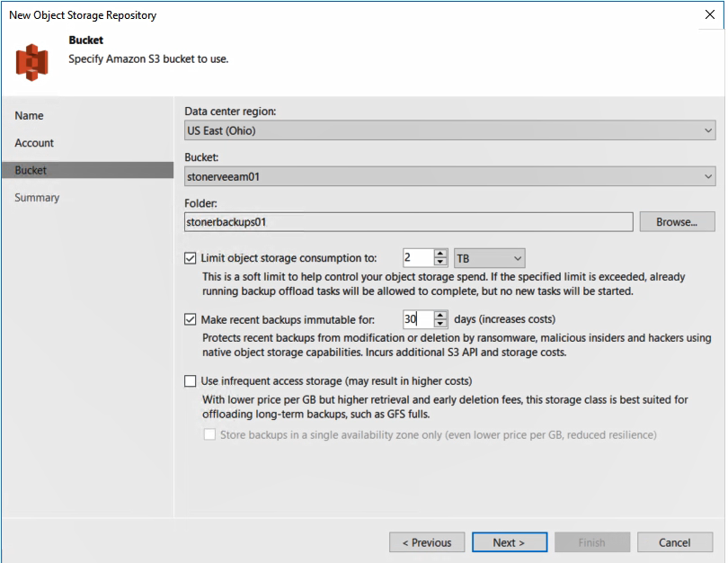Cancel the repository wizard
Viewport: 728px width, 563px height.
[x=674, y=542]
